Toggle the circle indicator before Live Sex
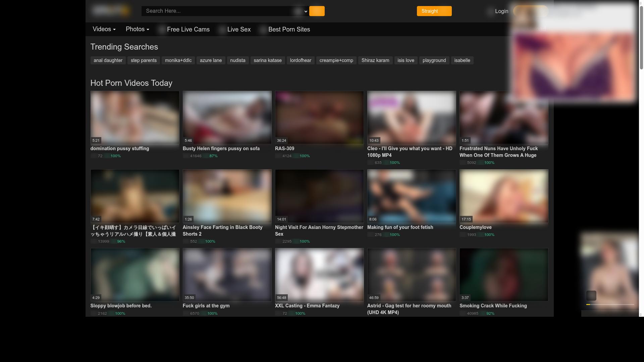 tap(222, 29)
